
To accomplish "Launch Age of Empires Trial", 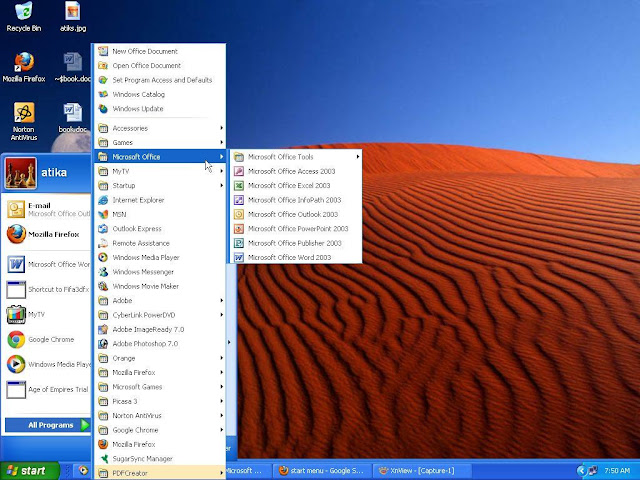I will (47, 389).
